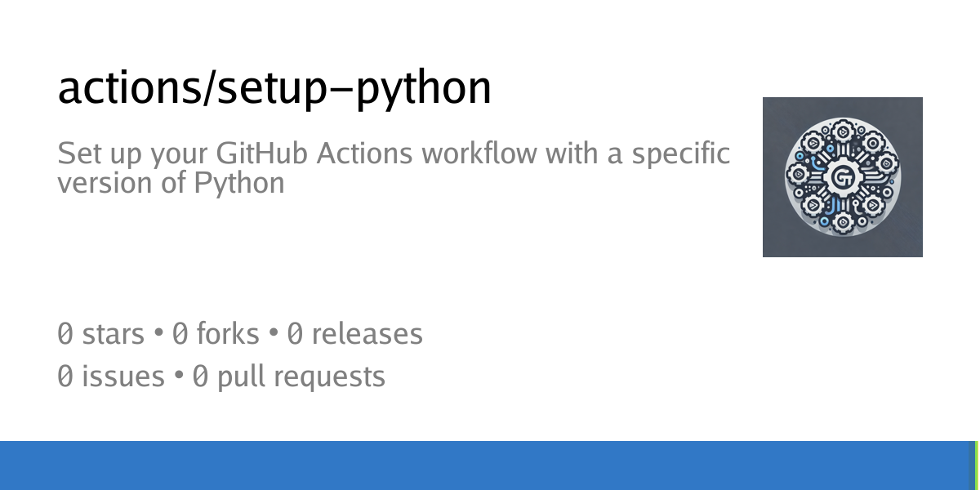This screenshot has height=490, width=980.
Task: Open the repository avatar image
Action: (x=843, y=177)
